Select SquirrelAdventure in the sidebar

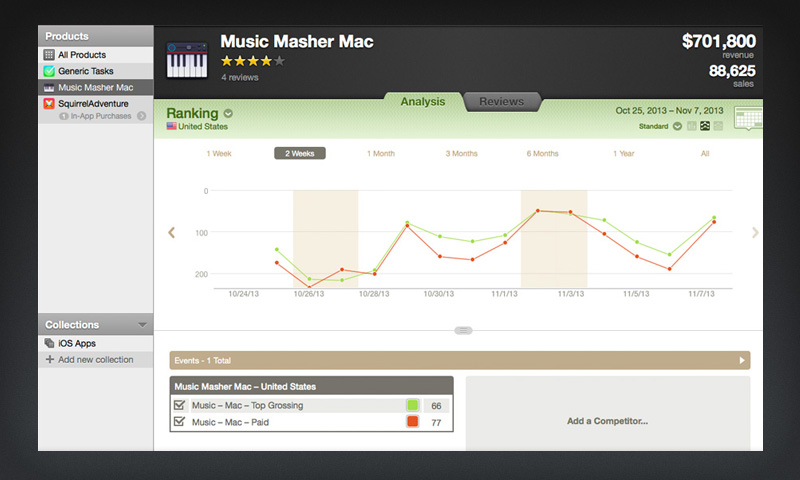95,104
